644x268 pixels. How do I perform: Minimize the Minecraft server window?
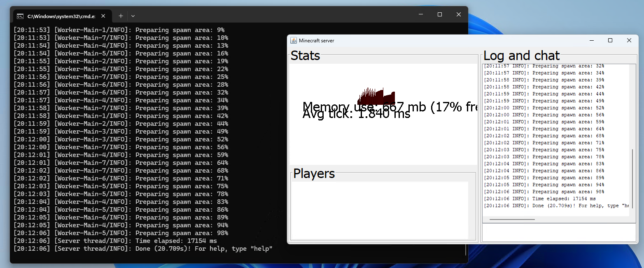pyautogui.click(x=591, y=40)
